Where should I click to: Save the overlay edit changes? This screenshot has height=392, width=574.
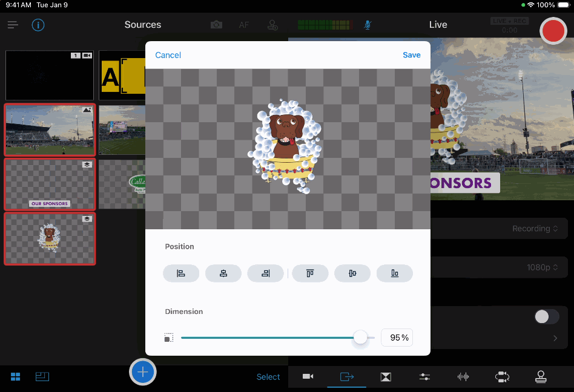pyautogui.click(x=412, y=55)
